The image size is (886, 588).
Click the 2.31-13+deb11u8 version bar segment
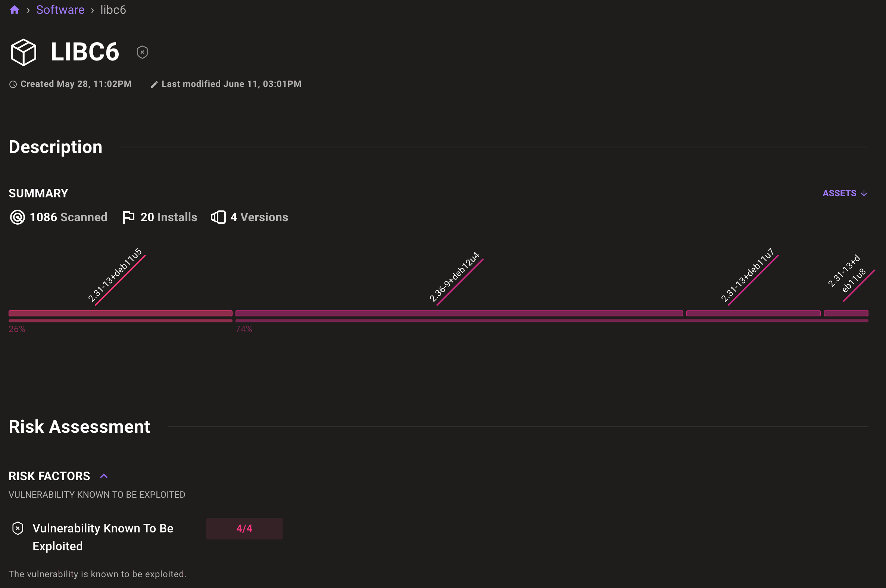click(846, 313)
